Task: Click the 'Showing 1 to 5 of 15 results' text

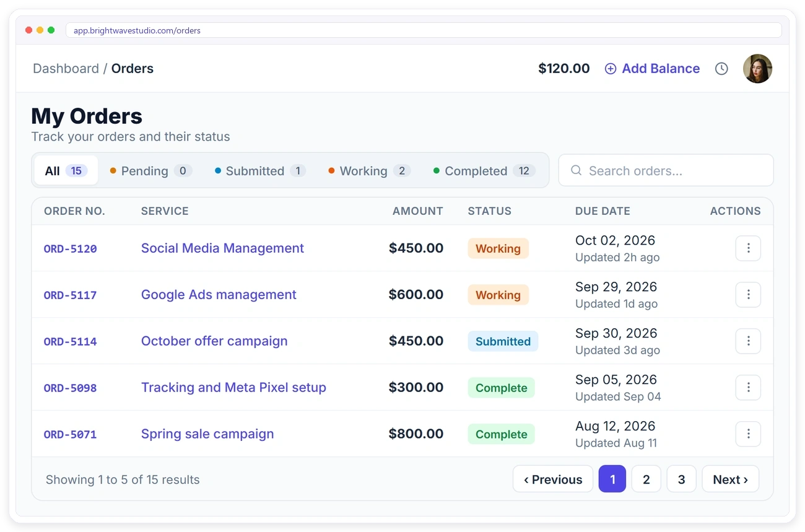Action: pos(123,479)
